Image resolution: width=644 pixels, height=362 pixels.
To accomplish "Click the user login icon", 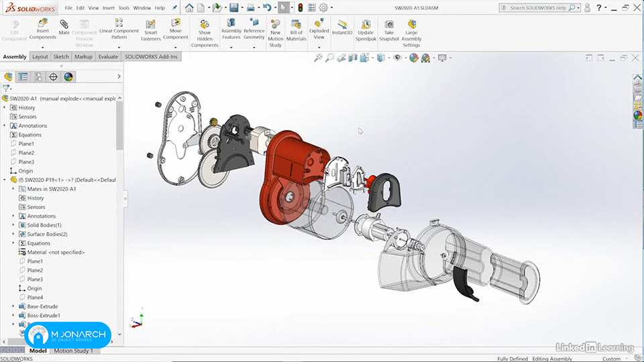I will tap(588, 7).
